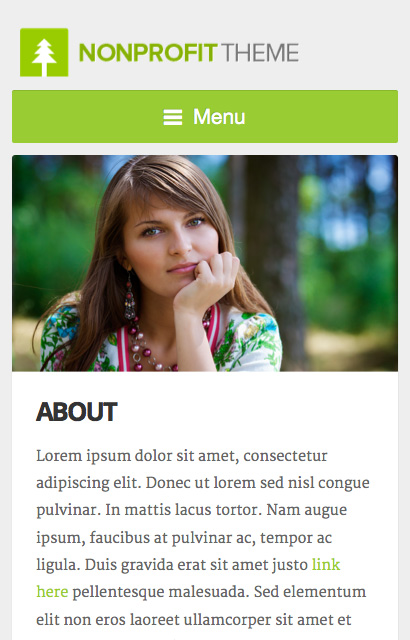Follow the green "here" hyperlink text
This screenshot has width=410, height=640.
pyautogui.click(x=52, y=592)
